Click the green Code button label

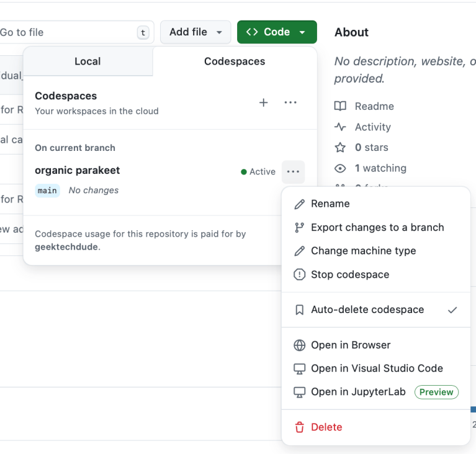click(x=277, y=32)
